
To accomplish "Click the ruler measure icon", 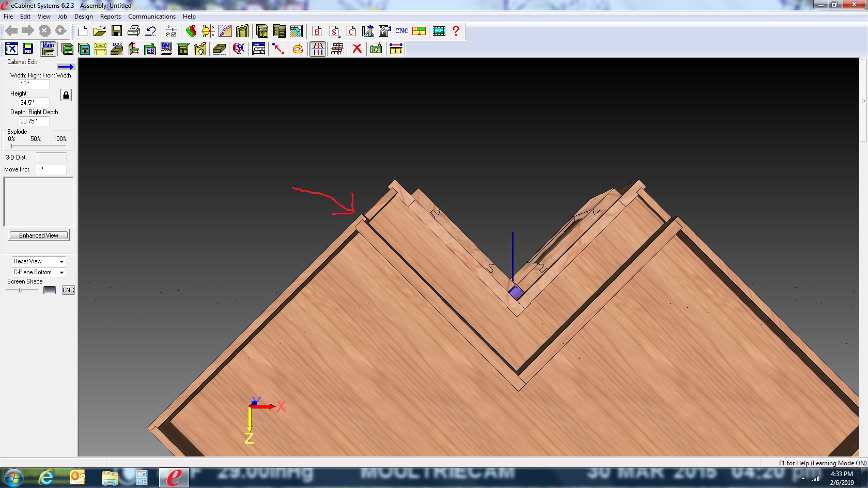I will point(396,49).
